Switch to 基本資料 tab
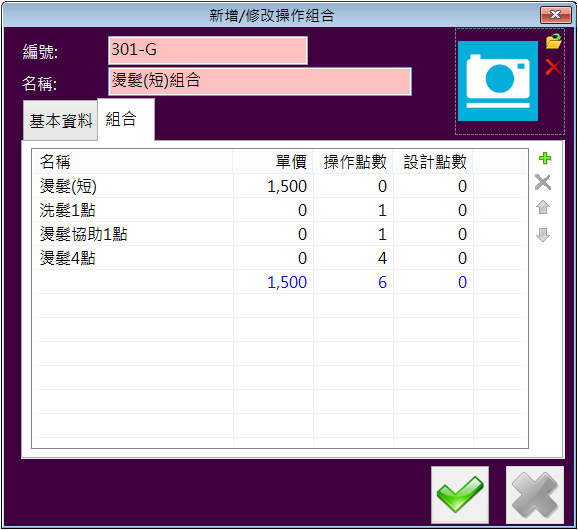578x530 pixels. (x=60, y=121)
